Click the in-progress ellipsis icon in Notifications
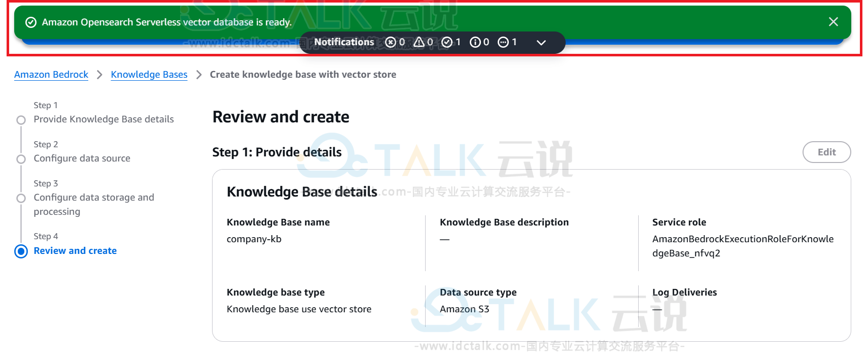This screenshot has width=868, height=358. tap(503, 42)
